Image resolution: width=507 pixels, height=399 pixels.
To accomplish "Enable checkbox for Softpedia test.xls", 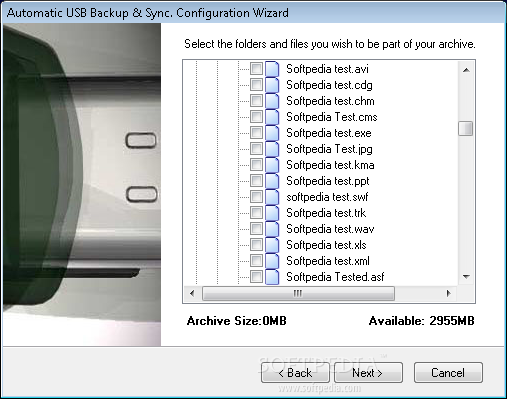I will [256, 245].
